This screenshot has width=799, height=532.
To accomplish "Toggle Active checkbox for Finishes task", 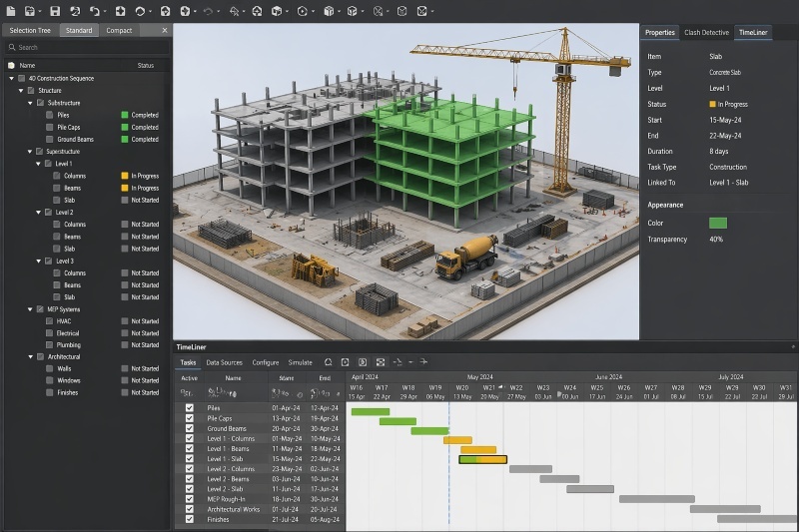I will [189, 520].
